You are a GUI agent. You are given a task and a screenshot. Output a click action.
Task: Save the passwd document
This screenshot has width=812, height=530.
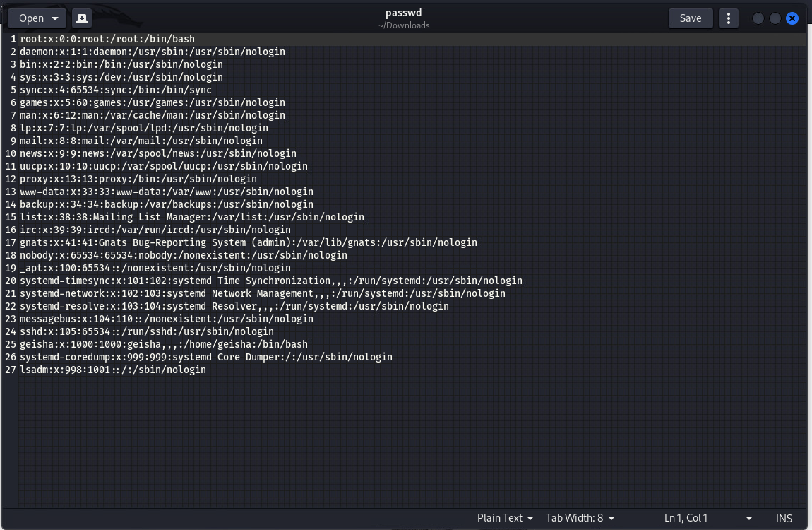tap(691, 18)
